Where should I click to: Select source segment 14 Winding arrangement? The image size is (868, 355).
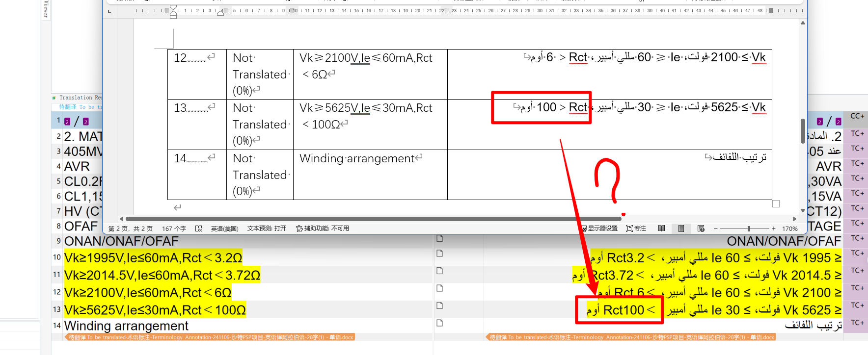click(126, 326)
